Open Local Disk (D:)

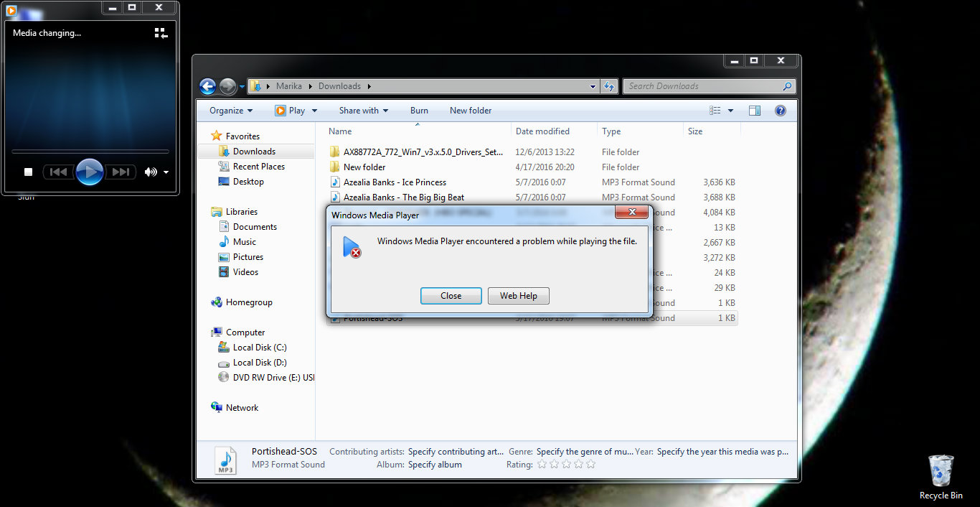259,363
